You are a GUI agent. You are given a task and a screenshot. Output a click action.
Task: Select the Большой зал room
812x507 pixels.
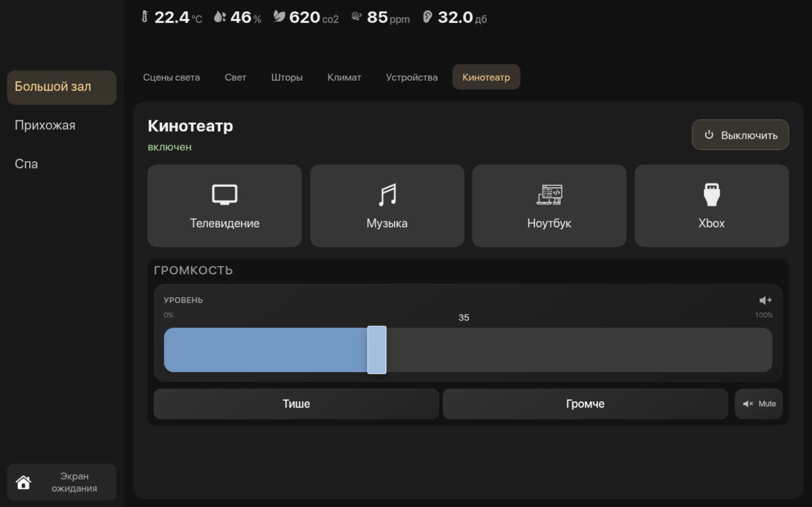[x=62, y=87]
